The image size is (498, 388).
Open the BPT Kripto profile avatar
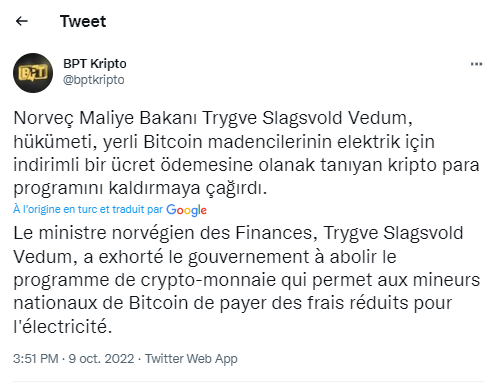click(33, 73)
